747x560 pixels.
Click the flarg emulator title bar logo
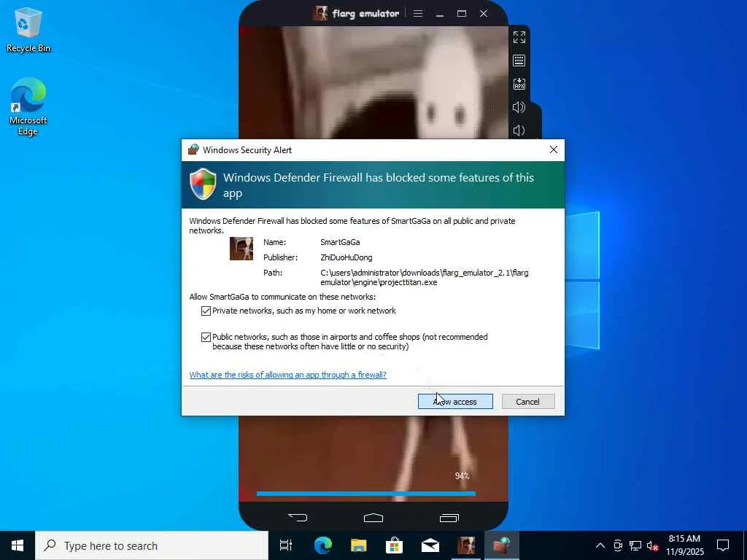pyautogui.click(x=320, y=13)
